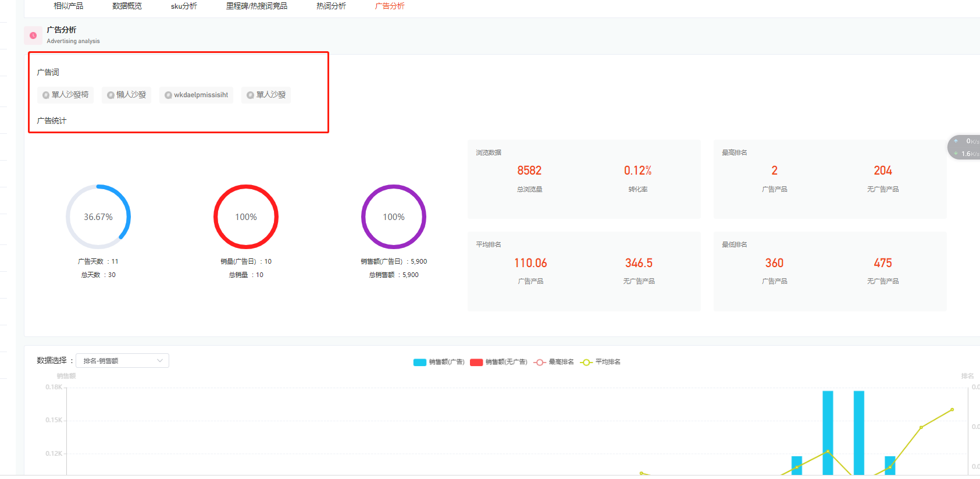The height and width of the screenshot is (479, 980).
Task: Click the icon in the 單人沙發 keyword tag
Action: (x=250, y=95)
